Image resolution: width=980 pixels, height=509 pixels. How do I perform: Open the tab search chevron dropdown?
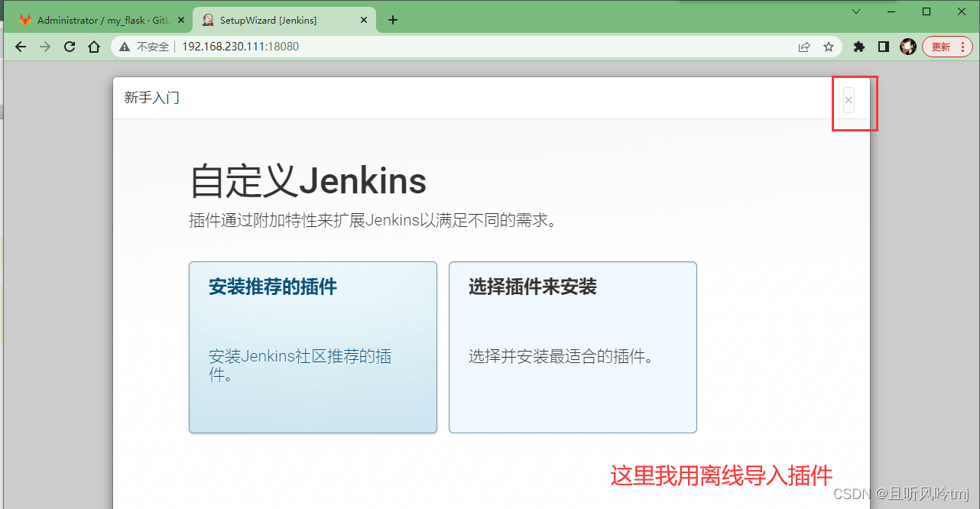[855, 13]
